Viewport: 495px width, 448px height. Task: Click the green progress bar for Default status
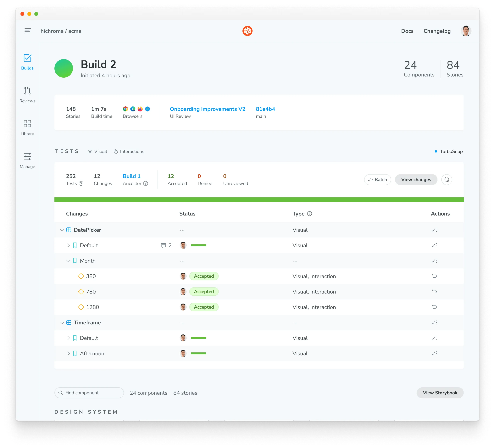tap(199, 245)
